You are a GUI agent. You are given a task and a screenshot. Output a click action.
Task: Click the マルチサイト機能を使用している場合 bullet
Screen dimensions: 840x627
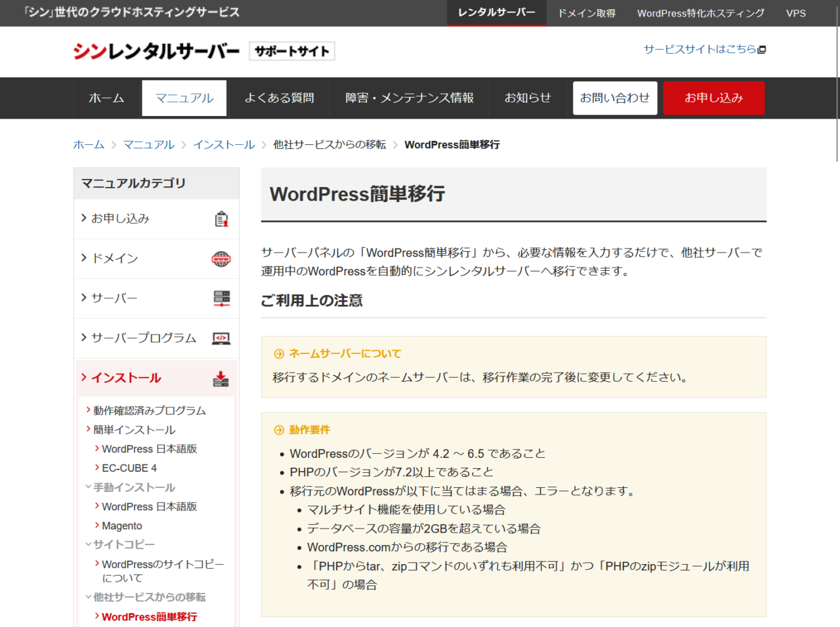pyautogui.click(x=406, y=510)
